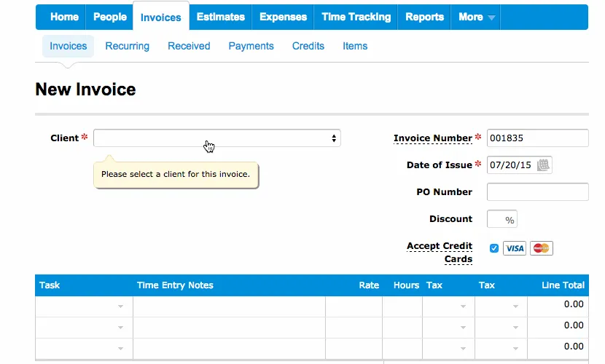The width and height of the screenshot is (605, 364).
Task: Click the PO Number input field
Action: click(537, 192)
